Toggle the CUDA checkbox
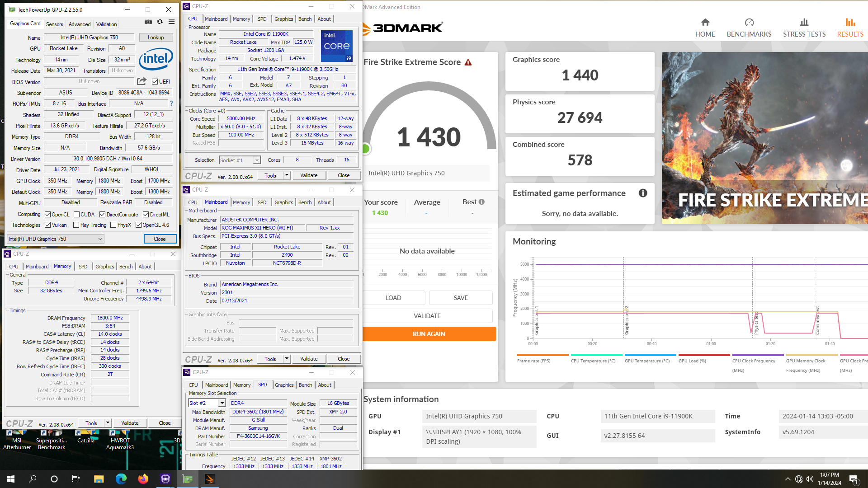Screen dimensions: 868x488 (76, 214)
